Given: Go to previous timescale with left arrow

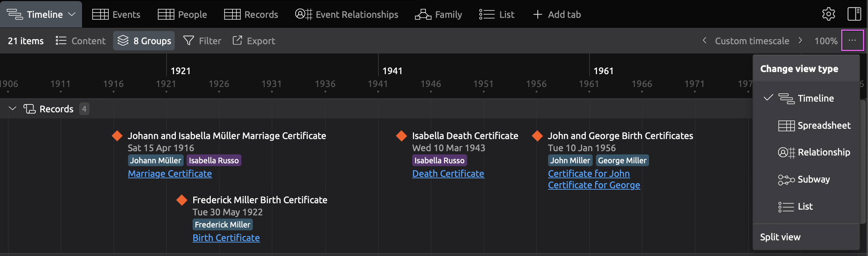Looking at the screenshot, I should [704, 41].
